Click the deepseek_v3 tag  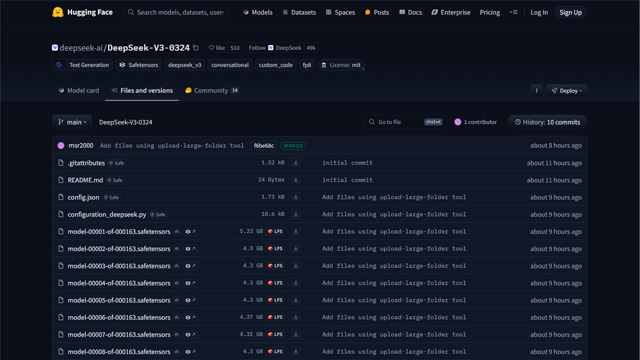point(184,65)
